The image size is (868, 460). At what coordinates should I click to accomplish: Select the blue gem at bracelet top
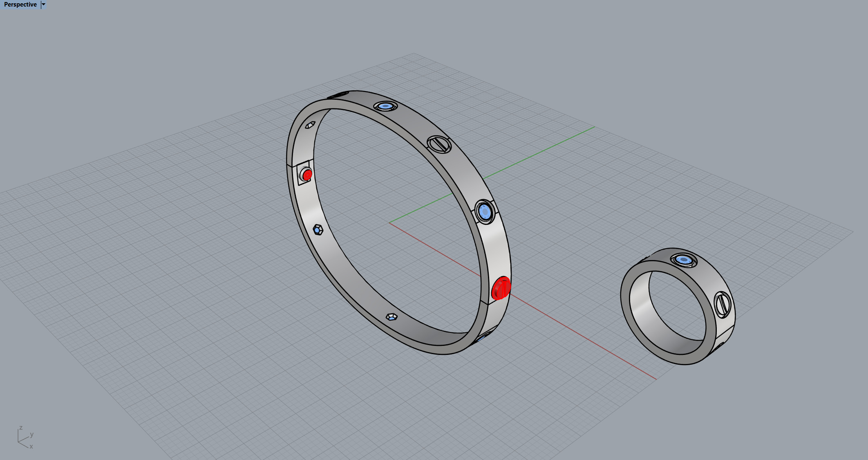[x=385, y=106]
